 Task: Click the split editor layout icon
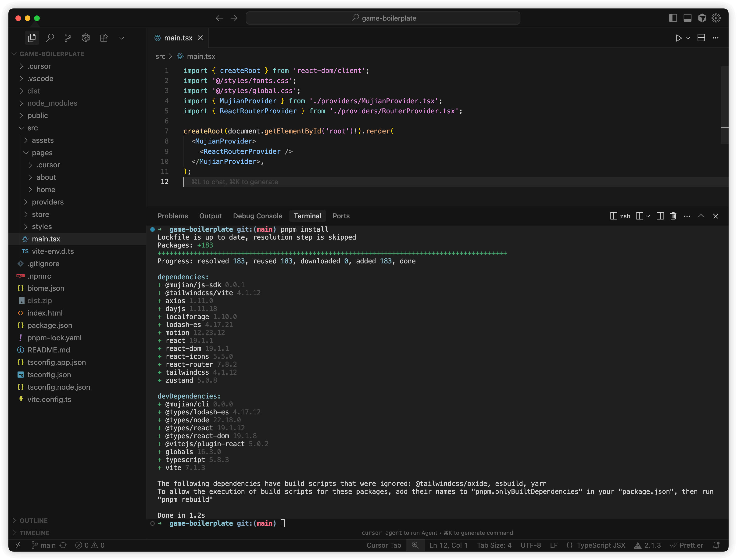pos(701,38)
